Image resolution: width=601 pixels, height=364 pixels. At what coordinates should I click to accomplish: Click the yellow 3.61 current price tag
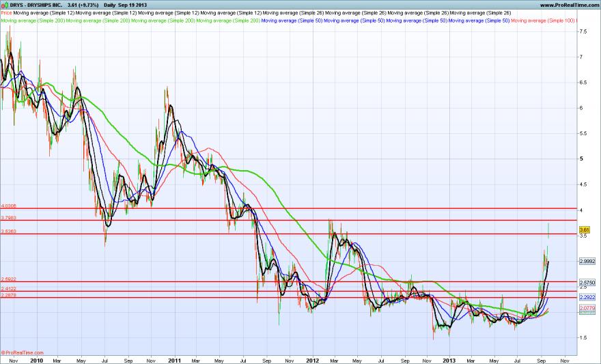[584, 230]
